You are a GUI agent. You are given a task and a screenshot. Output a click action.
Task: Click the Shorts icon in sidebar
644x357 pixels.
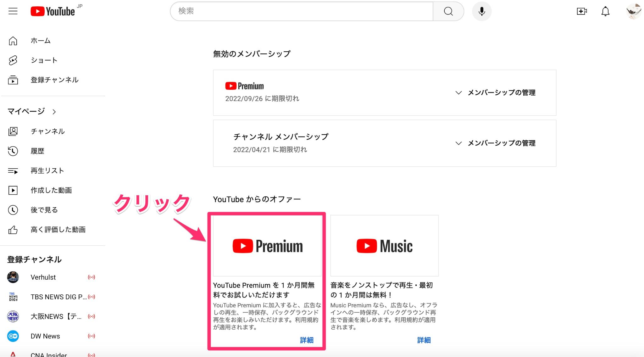click(x=13, y=60)
